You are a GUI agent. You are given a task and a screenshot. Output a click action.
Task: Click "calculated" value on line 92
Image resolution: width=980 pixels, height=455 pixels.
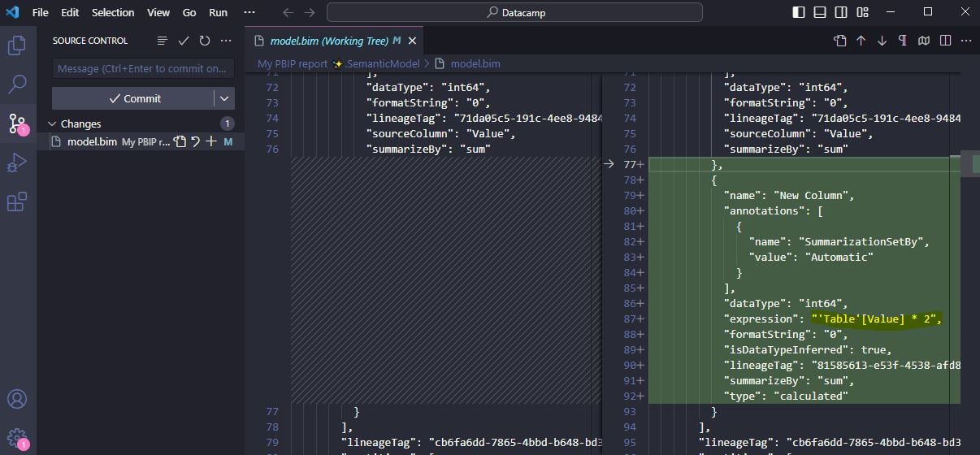click(x=809, y=396)
